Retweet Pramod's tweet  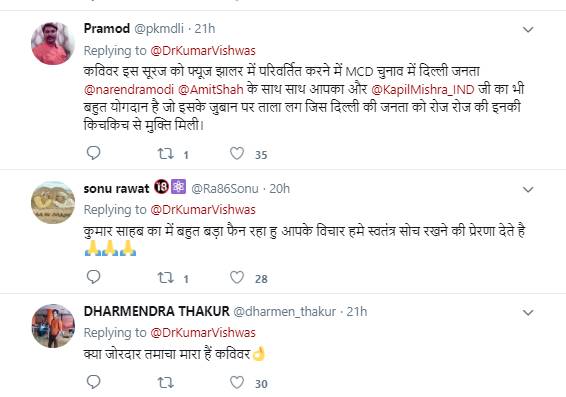[166, 154]
